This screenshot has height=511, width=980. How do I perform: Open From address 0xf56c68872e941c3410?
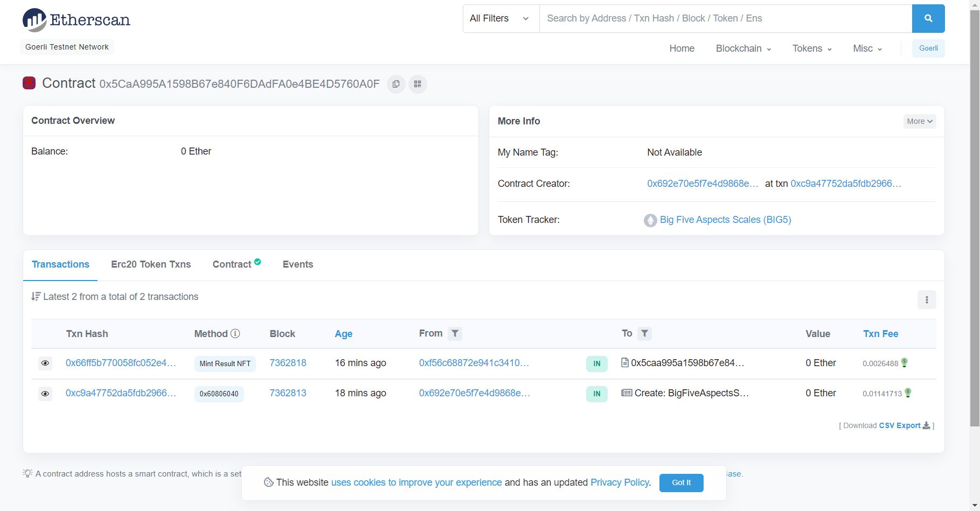474,363
